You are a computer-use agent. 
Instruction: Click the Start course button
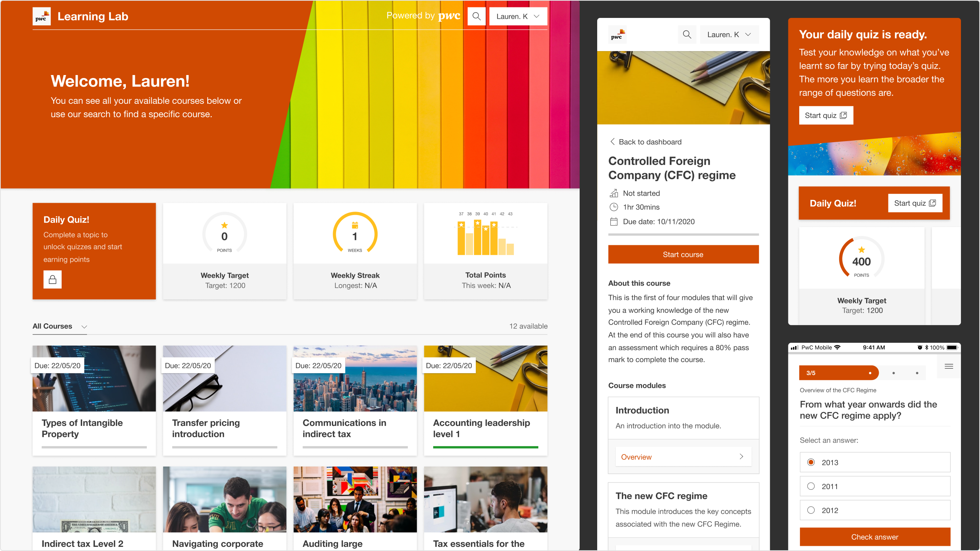tap(683, 254)
